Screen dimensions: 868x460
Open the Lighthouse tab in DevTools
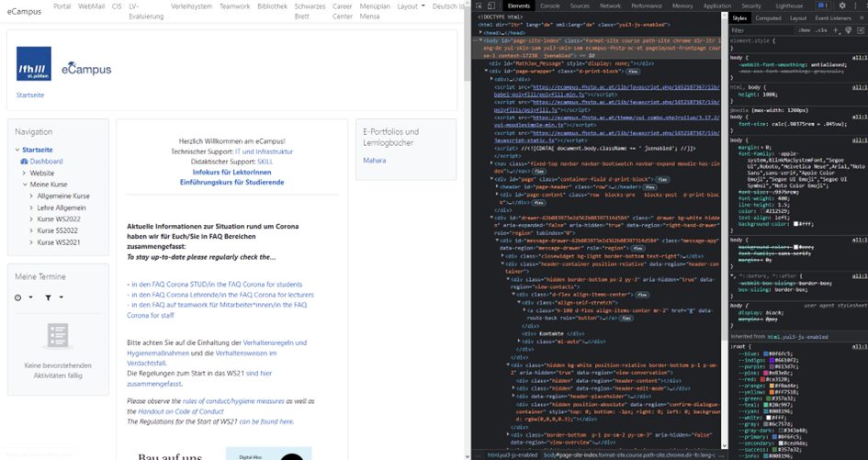pyautogui.click(x=789, y=6)
